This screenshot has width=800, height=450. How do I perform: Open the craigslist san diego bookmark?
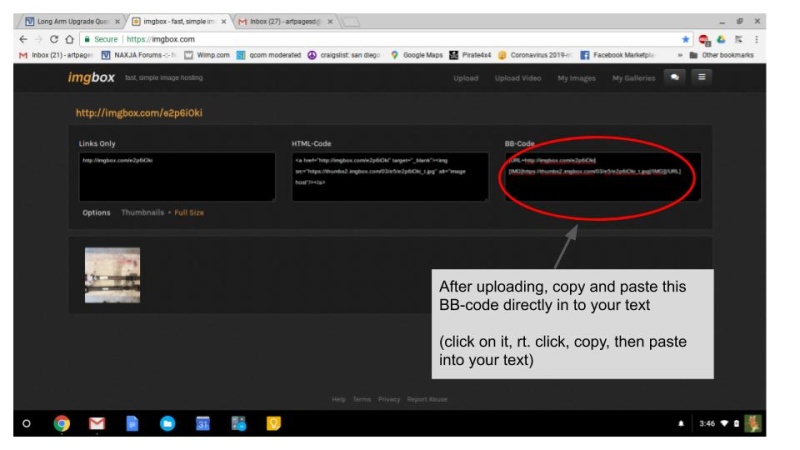click(x=344, y=55)
